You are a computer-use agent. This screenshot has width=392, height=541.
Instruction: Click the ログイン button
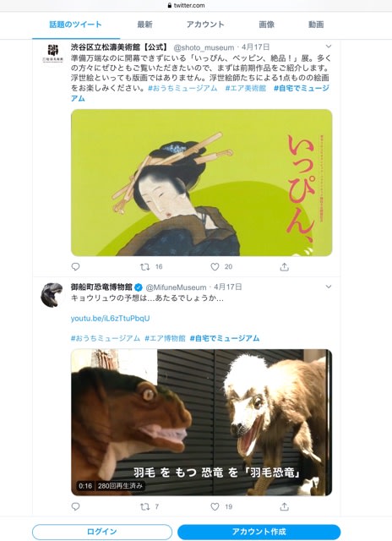(x=102, y=532)
